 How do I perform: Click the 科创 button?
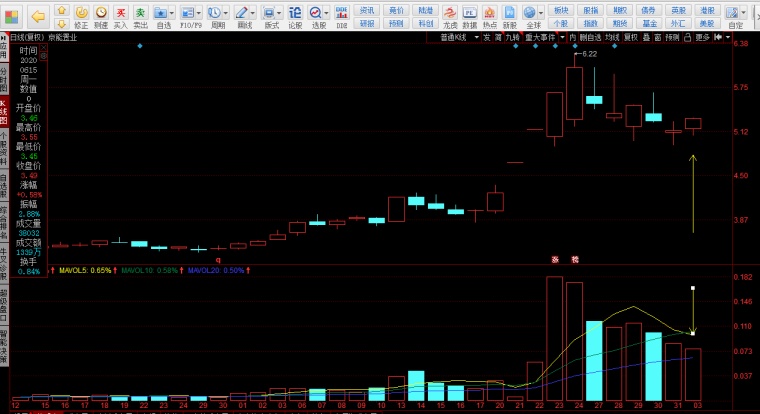[426, 23]
